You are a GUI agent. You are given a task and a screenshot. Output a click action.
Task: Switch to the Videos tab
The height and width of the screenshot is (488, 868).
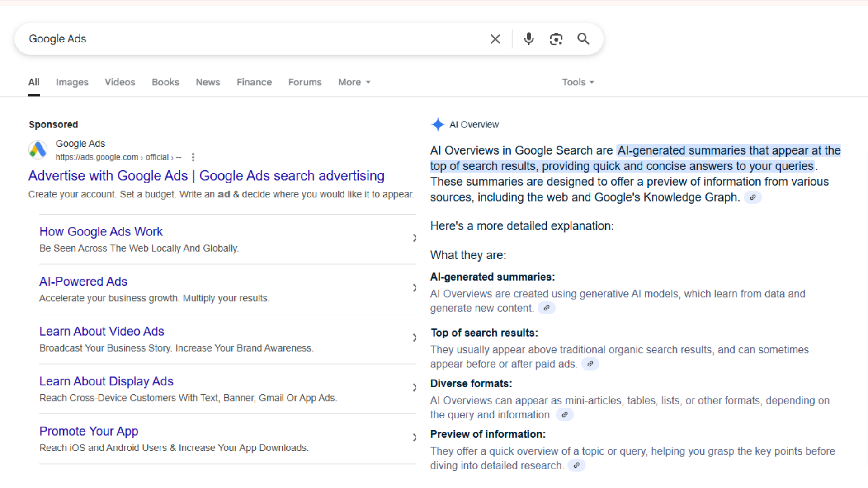(120, 82)
